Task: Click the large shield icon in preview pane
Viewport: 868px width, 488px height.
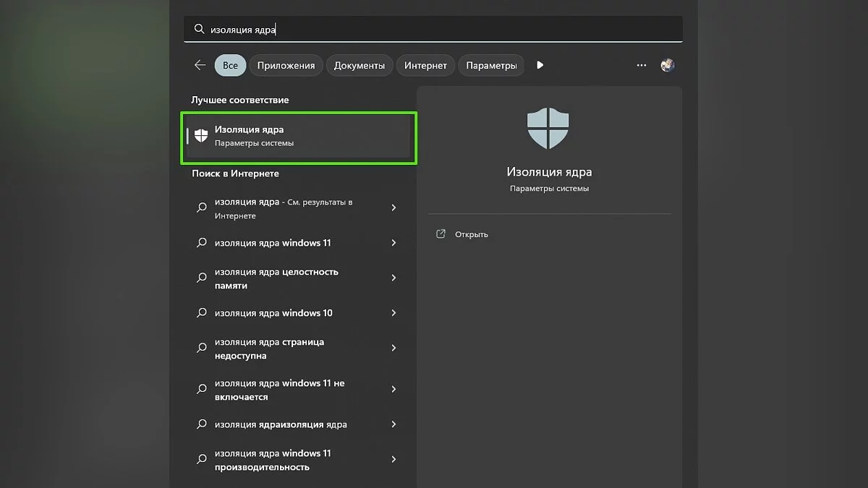Action: pyautogui.click(x=548, y=128)
